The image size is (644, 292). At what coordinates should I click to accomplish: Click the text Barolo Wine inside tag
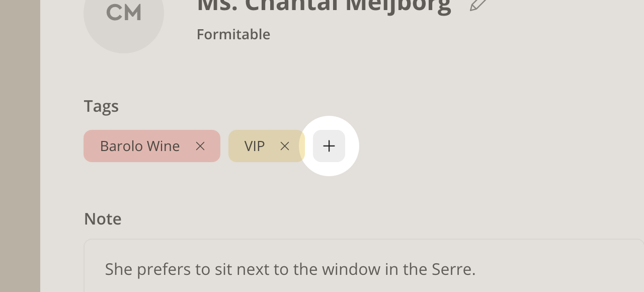click(x=140, y=146)
